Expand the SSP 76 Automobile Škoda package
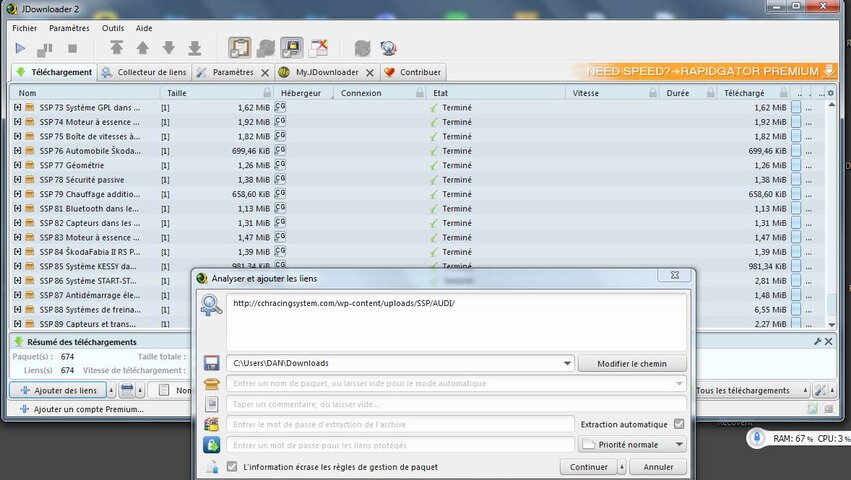 (x=17, y=150)
